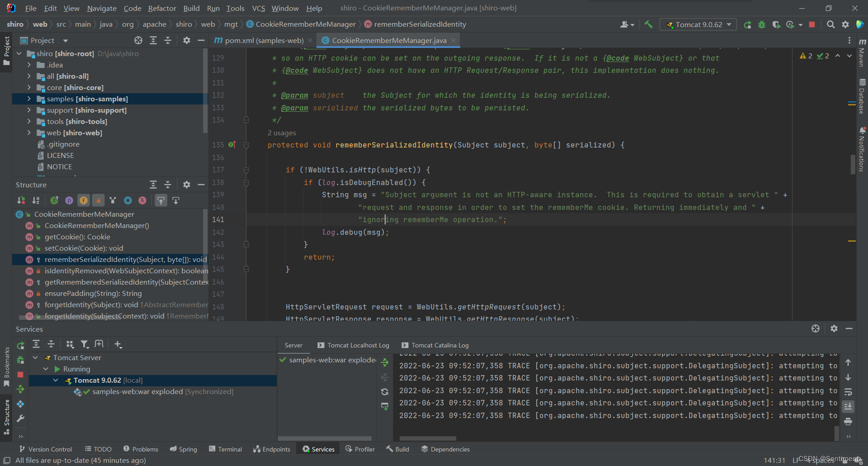Refresh deployment in Server tab
This screenshot has height=466, width=868.
[x=385, y=392]
